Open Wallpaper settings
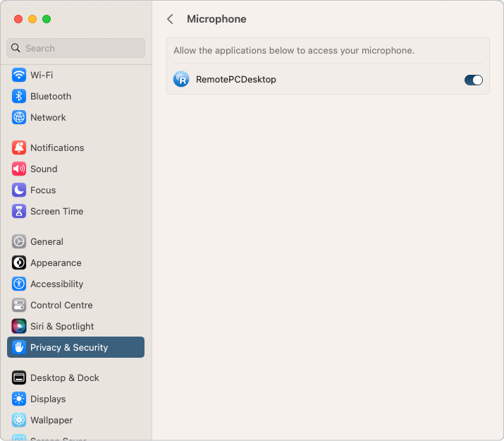This screenshot has height=441, width=504. [x=51, y=420]
